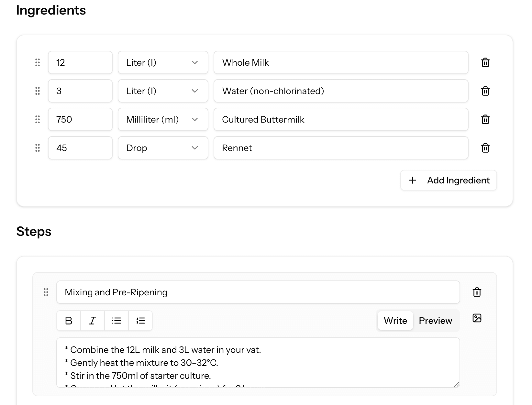Insert an image into the step
This screenshot has width=532, height=405.
[x=477, y=318]
